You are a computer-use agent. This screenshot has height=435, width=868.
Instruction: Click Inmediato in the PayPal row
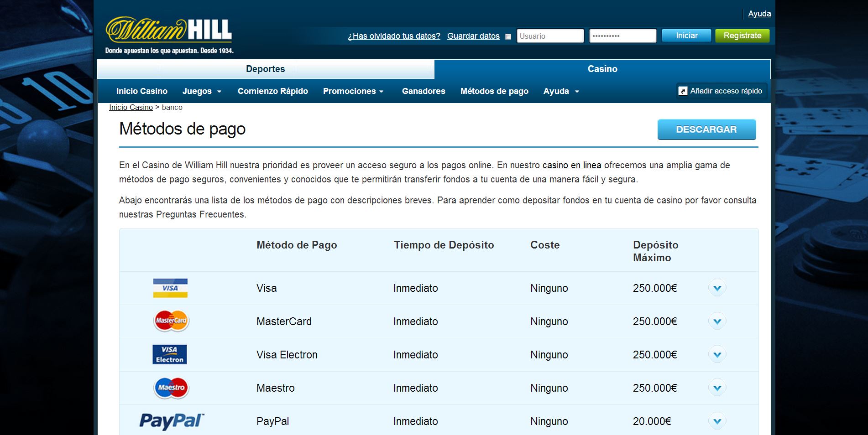416,421
